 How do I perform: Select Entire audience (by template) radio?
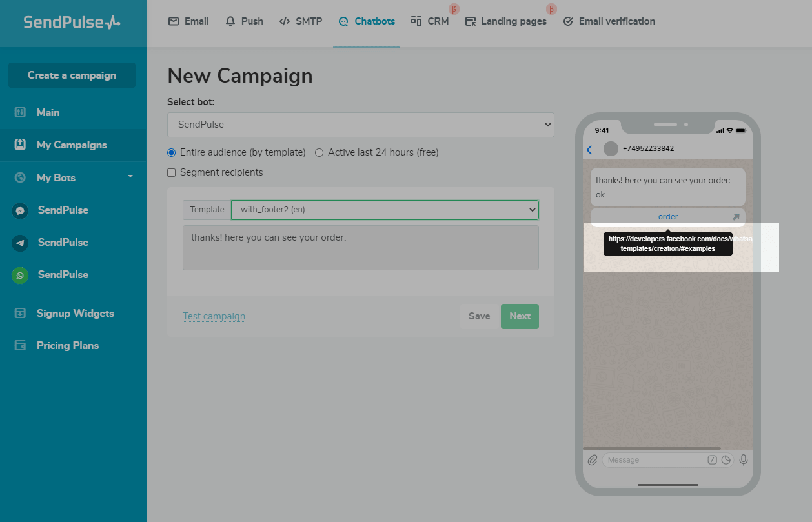(x=171, y=153)
